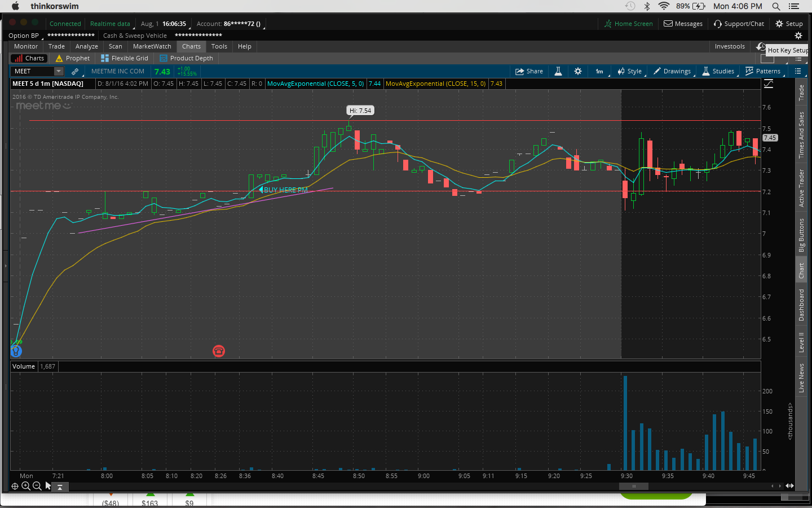Select the Scan main tab
Viewport: 812px width, 508px height.
(116, 46)
